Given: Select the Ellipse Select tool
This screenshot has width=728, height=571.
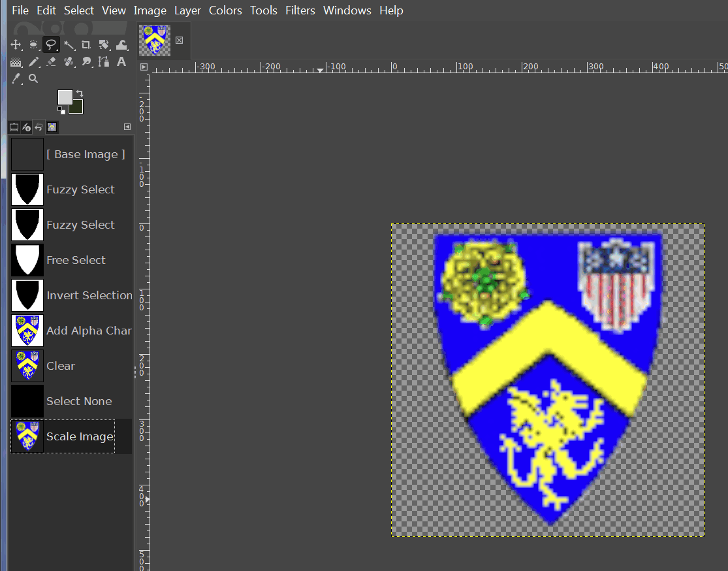Looking at the screenshot, I should point(33,45).
